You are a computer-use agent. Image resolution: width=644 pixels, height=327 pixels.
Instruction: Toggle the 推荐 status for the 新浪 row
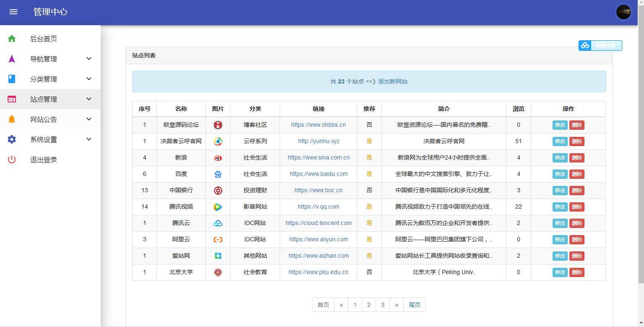tap(369, 157)
